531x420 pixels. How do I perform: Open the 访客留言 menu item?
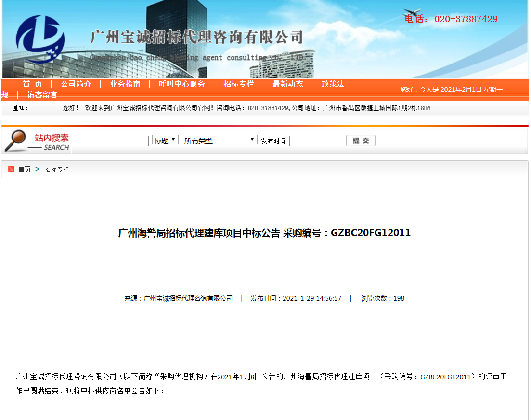[42, 95]
